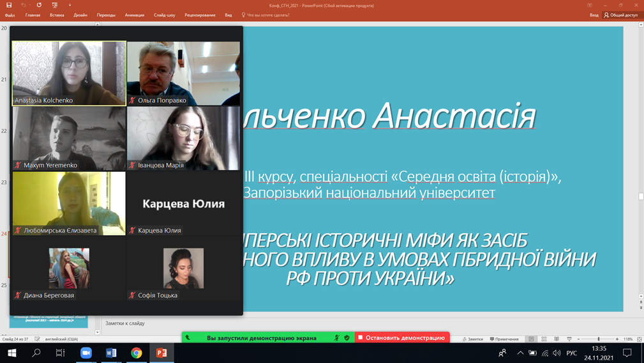Open the РУС input language switcher
The width and height of the screenshot is (644, 363).
[571, 353]
